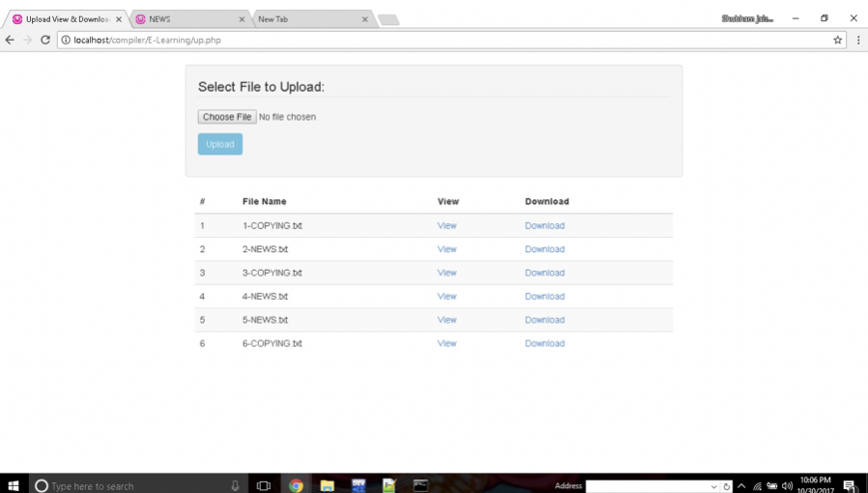Select the file name 2-NEWS.txt text
This screenshot has width=868, height=493.
click(265, 249)
